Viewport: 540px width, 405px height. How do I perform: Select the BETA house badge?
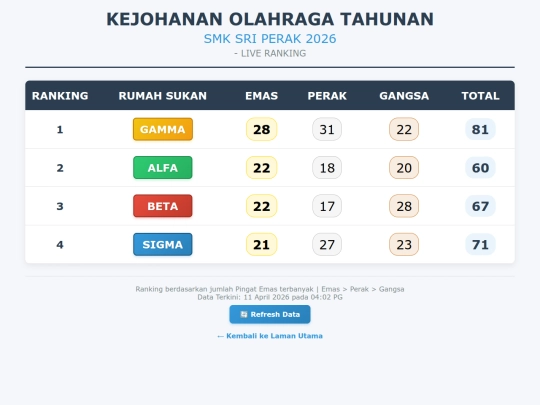163,206
